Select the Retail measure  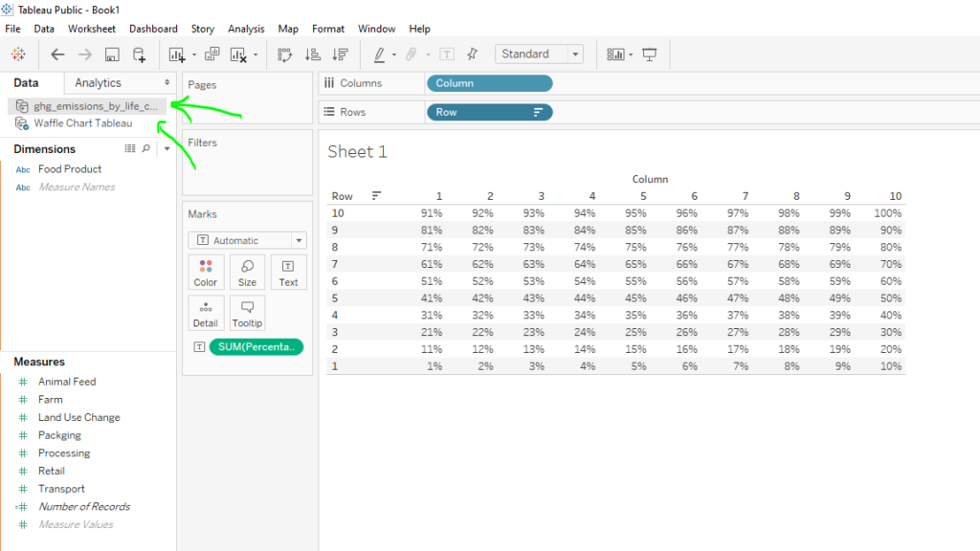point(52,471)
